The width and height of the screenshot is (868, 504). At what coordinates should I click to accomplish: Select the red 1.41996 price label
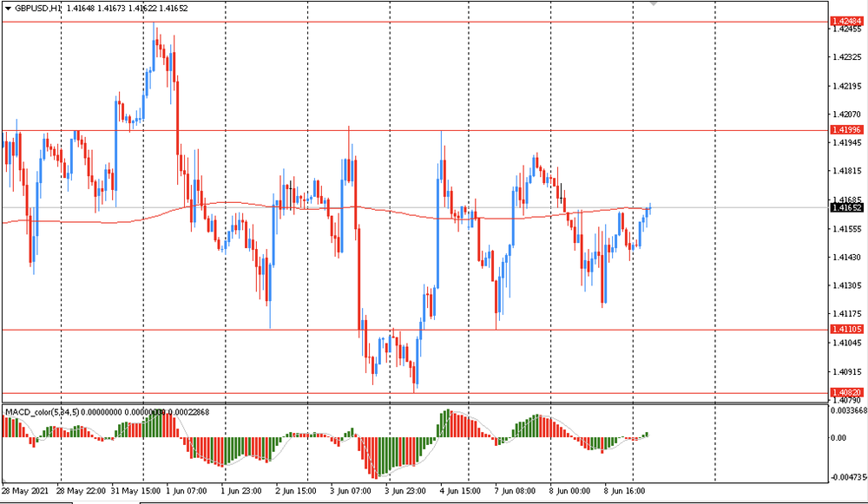(845, 130)
